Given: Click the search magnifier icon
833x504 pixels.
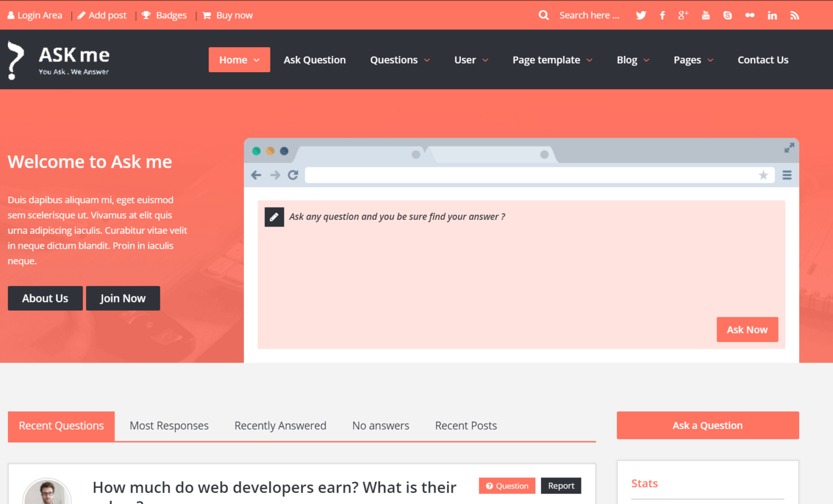Looking at the screenshot, I should pos(543,15).
